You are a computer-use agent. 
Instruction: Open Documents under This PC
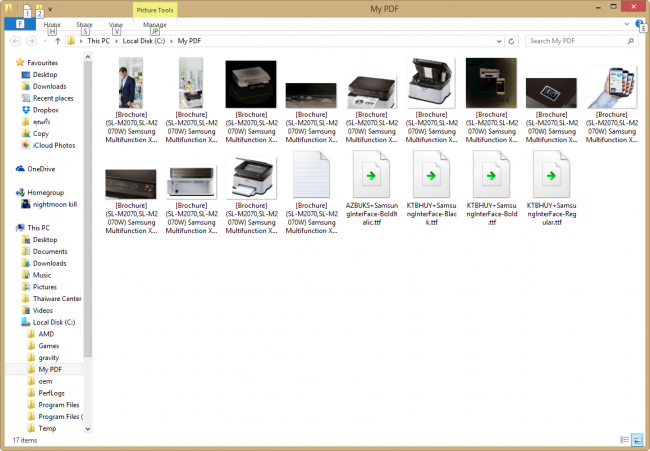(50, 251)
